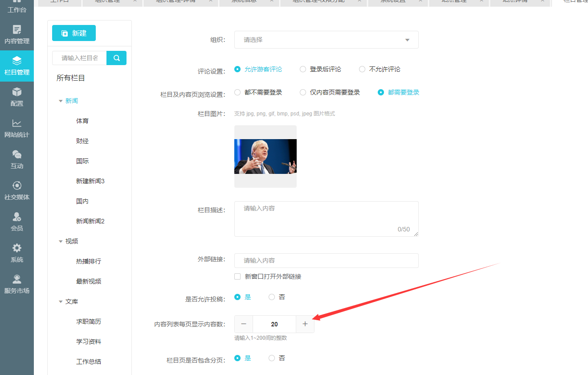The image size is (588, 375).
Task: Click the 工作台 sidebar item
Action: coord(17,7)
